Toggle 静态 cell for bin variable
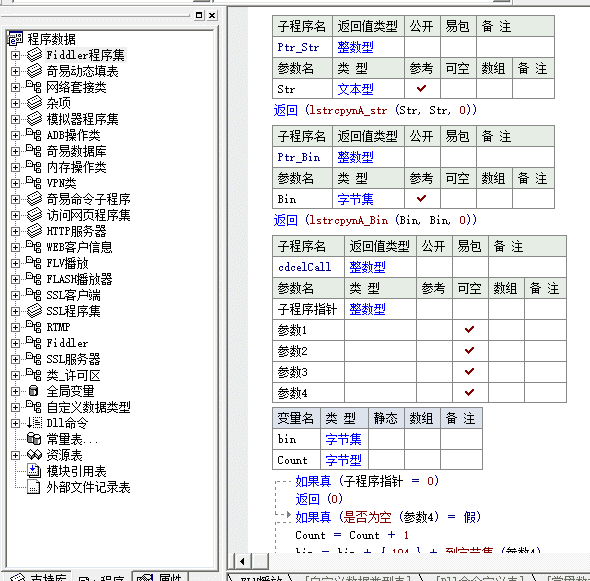This screenshot has width=590, height=581. [x=386, y=439]
